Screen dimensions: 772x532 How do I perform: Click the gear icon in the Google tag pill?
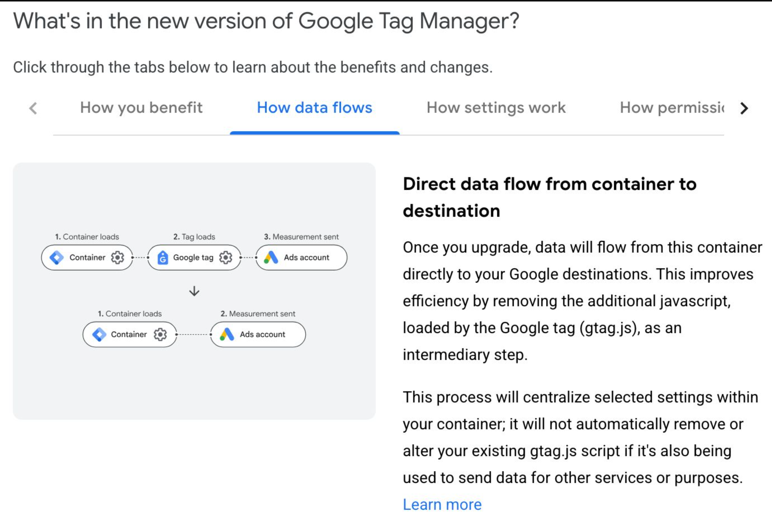(x=226, y=258)
